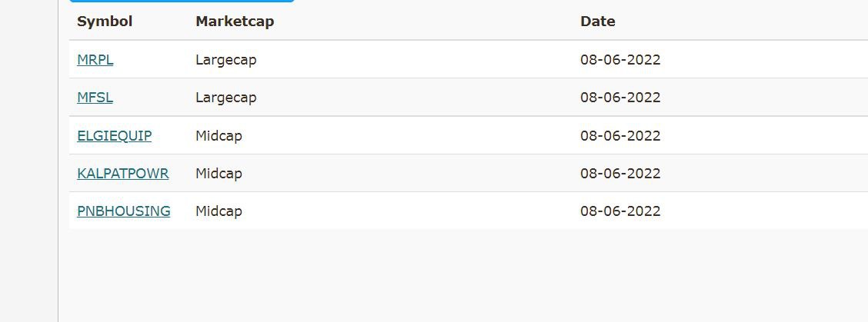This screenshot has width=868, height=322.
Task: Click the ELGIEQUIP symbol link
Action: (x=115, y=136)
